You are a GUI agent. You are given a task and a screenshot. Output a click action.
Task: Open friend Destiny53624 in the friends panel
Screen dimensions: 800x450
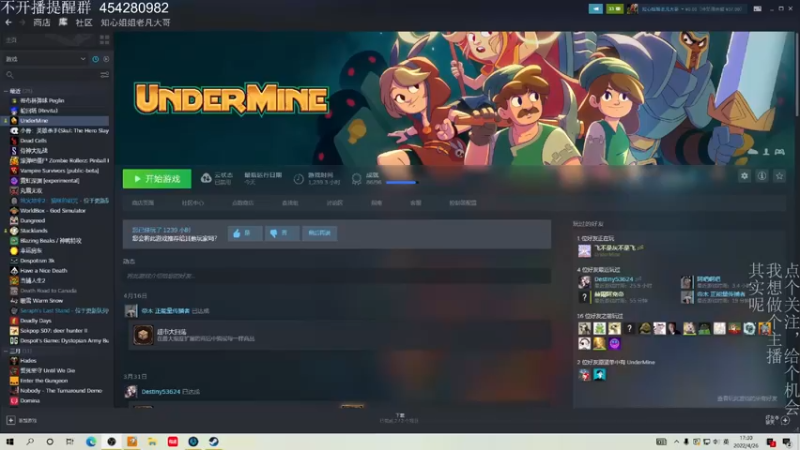pos(614,279)
